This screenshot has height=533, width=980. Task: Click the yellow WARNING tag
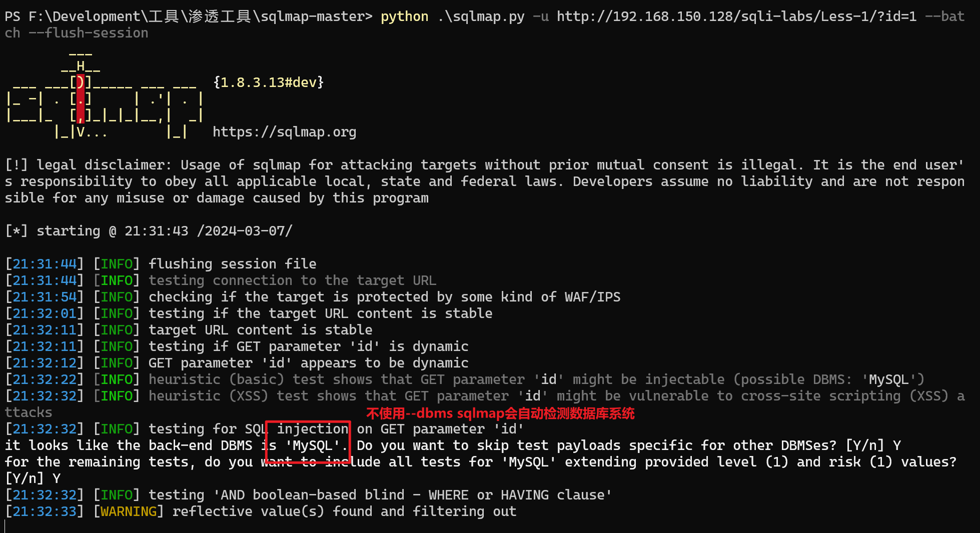[129, 511]
